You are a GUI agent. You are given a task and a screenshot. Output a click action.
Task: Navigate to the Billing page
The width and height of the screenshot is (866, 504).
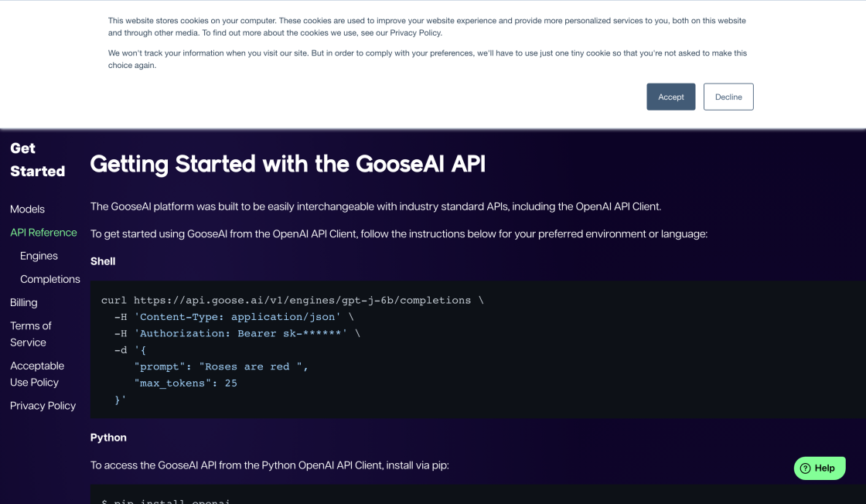point(23,302)
